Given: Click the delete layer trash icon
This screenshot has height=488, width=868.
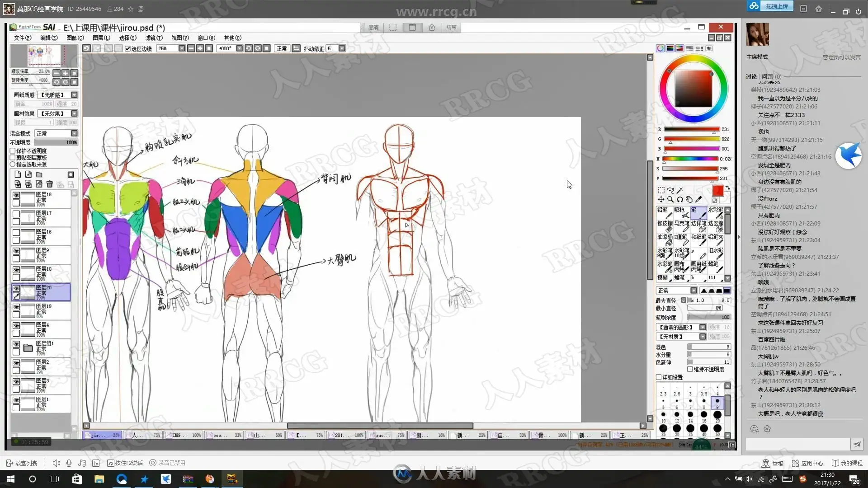Looking at the screenshot, I should 50,184.
